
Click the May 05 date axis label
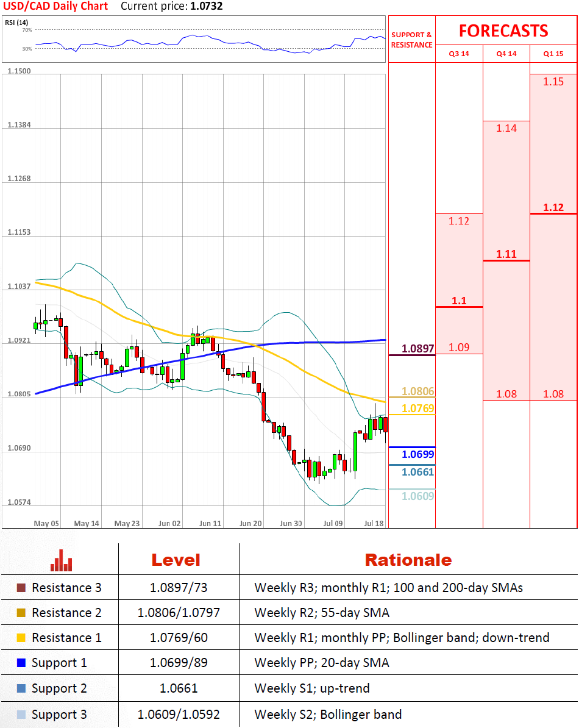(x=46, y=524)
